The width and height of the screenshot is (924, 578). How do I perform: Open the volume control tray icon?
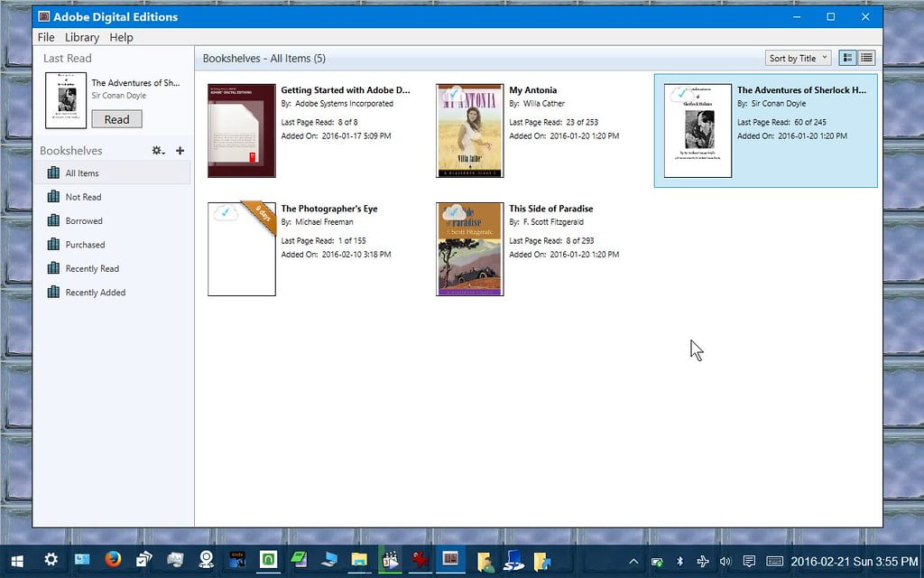pyautogui.click(x=725, y=561)
